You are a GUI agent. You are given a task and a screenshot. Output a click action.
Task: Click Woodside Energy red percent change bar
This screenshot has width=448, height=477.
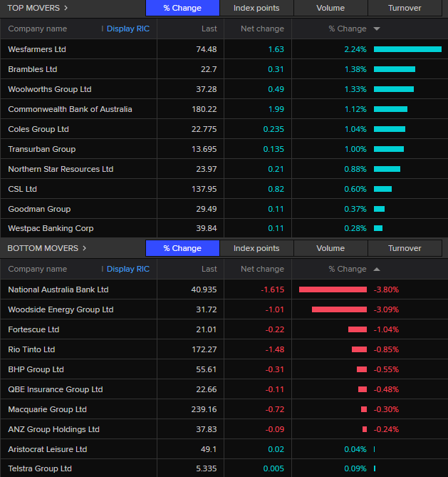pyautogui.click(x=339, y=309)
